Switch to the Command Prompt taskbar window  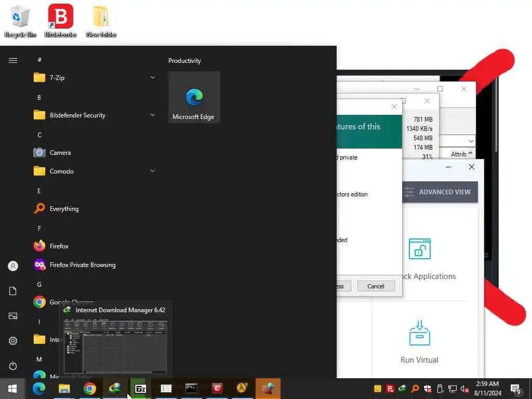tap(191, 389)
